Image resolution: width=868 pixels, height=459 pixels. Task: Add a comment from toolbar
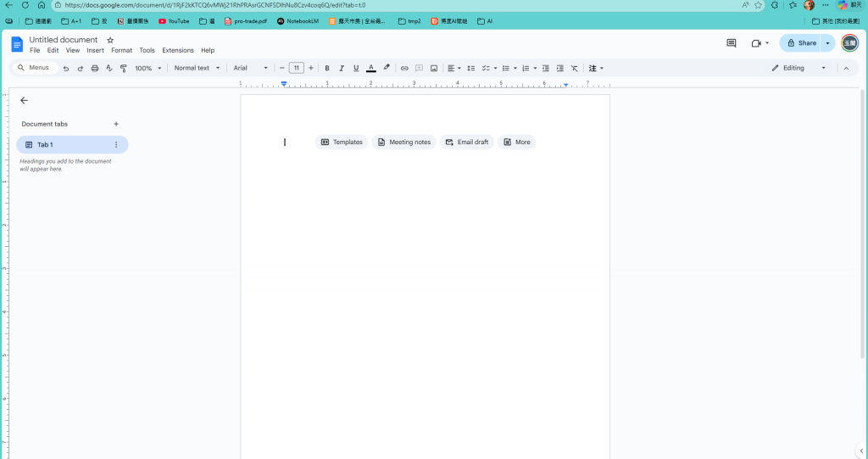tap(419, 68)
